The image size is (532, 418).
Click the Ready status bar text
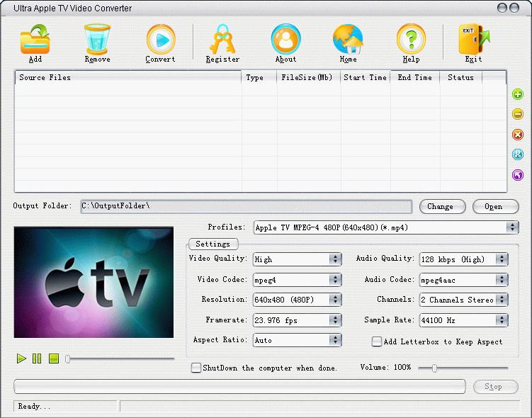pos(34,406)
